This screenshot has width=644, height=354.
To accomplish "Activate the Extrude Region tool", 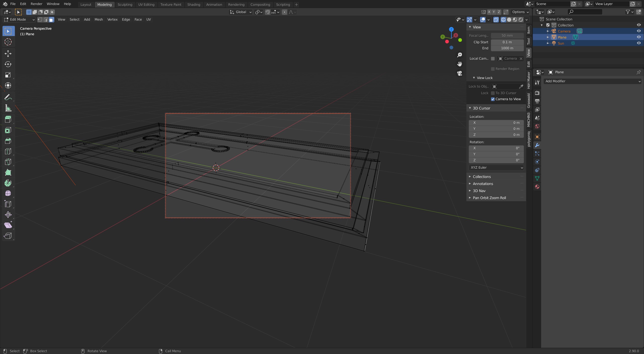I will (8, 119).
